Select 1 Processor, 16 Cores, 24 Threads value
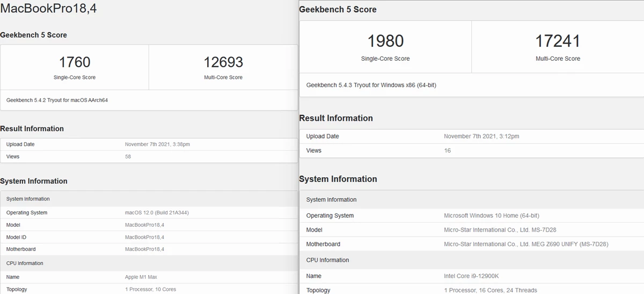644x294 pixels. point(490,290)
